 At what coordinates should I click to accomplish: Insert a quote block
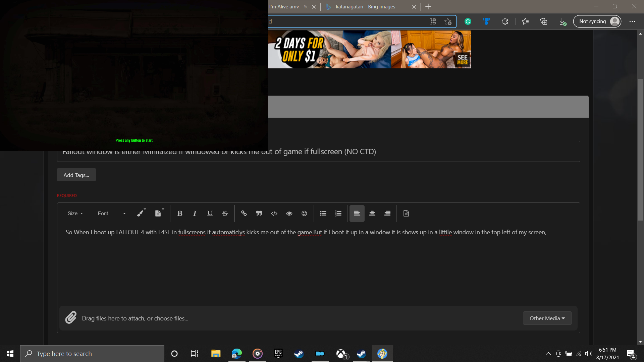point(259,214)
